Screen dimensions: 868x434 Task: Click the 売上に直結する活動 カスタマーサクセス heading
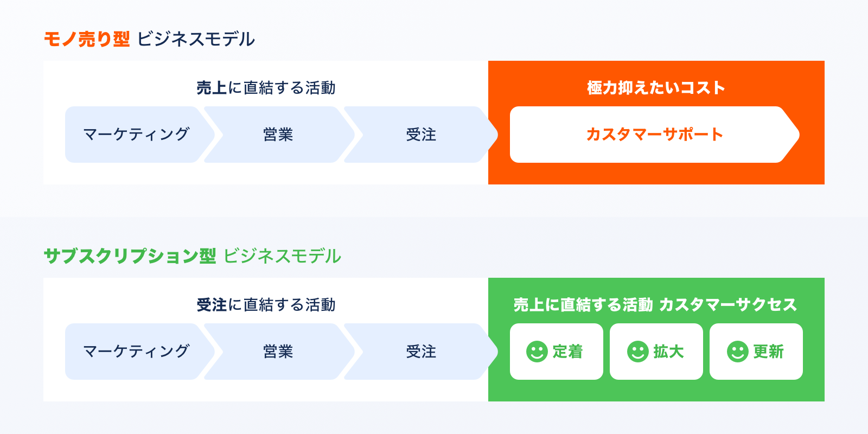tap(655, 305)
